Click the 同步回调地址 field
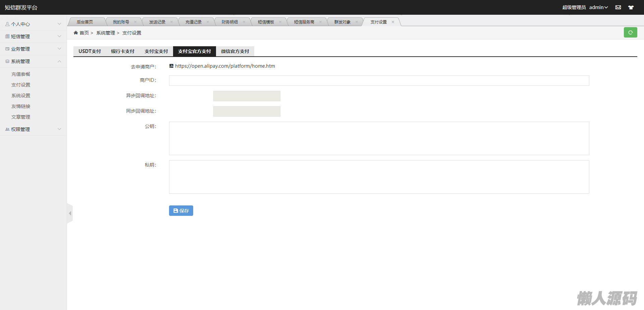This screenshot has width=644, height=310. (247, 111)
